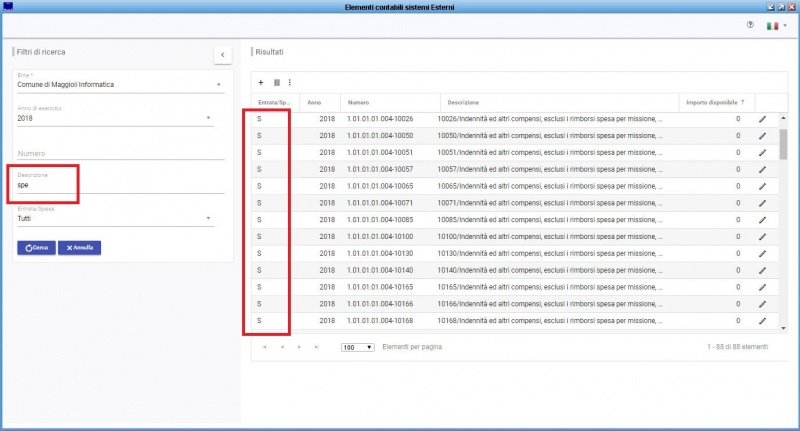
Task: Click the edit pencil for row 1.01.01.01.004-10026
Action: [762, 119]
